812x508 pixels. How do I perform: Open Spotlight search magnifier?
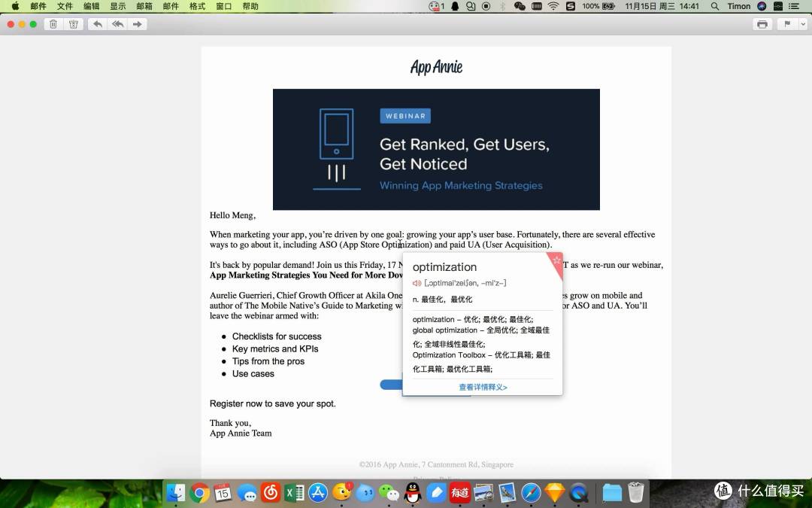coord(715,6)
